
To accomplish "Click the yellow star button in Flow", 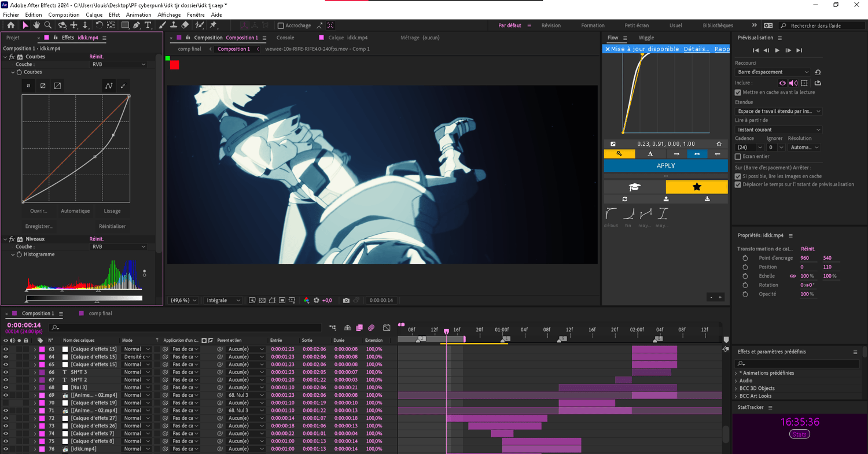I will 697,187.
